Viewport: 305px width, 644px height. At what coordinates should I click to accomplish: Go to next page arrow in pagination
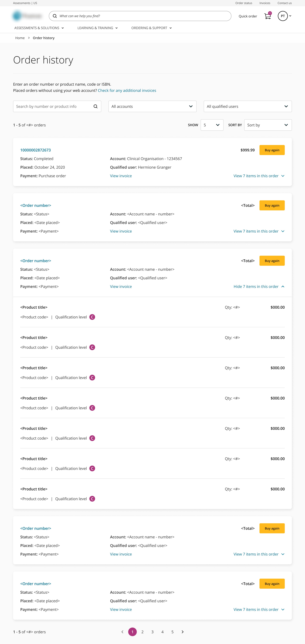click(183, 632)
